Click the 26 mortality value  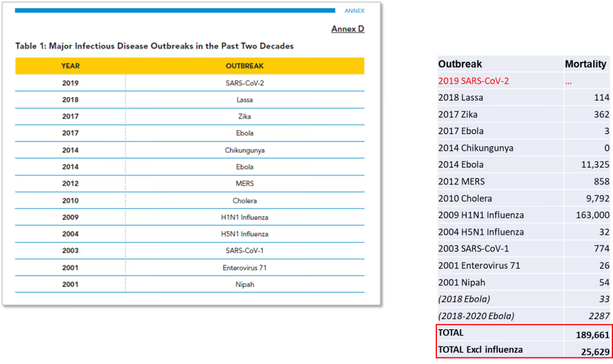click(x=604, y=266)
